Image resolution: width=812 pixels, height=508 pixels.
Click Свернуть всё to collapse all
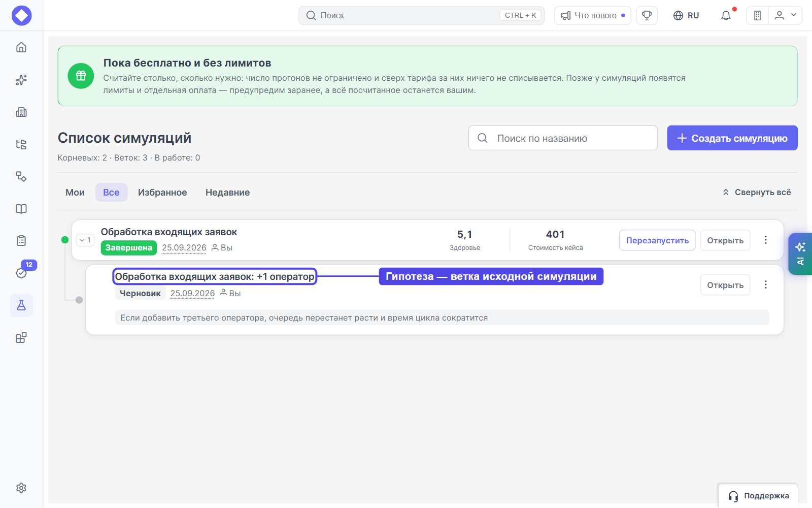click(757, 192)
